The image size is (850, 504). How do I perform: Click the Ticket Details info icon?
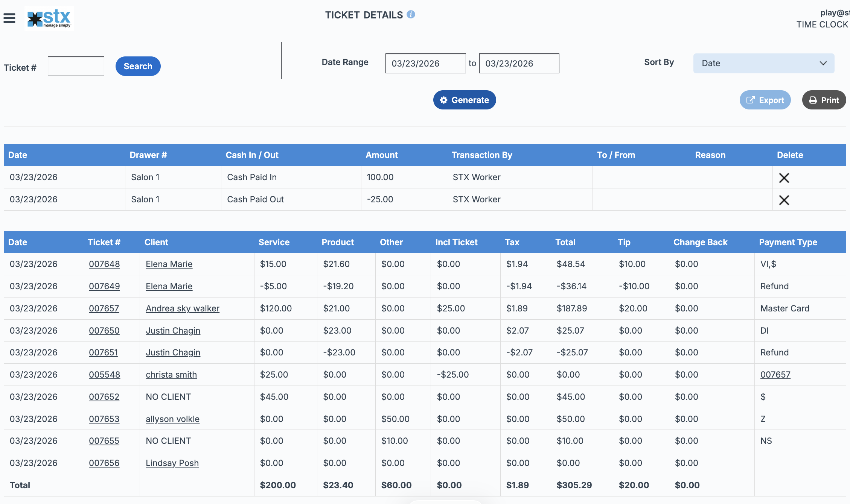coord(411,15)
